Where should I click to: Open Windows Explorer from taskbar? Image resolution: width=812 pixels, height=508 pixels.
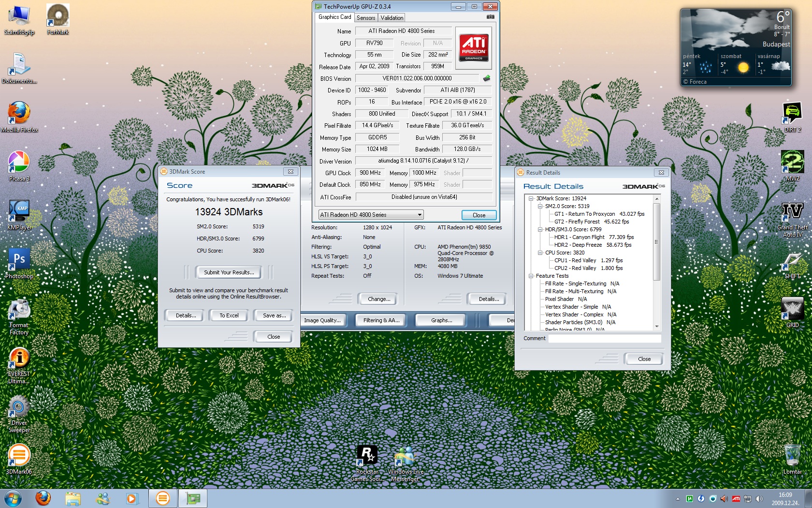[73, 498]
